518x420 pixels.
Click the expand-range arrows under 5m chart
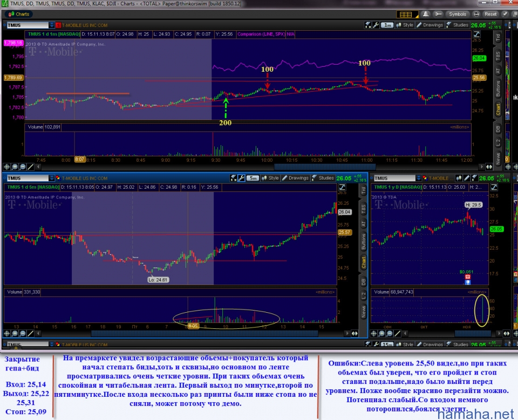click(355, 334)
